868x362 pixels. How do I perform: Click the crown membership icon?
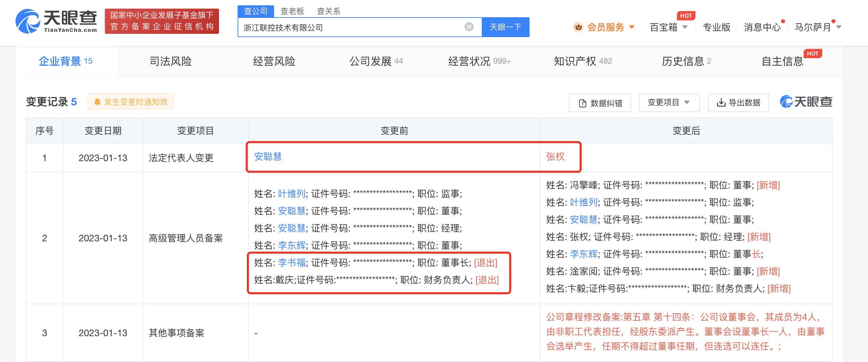click(578, 27)
